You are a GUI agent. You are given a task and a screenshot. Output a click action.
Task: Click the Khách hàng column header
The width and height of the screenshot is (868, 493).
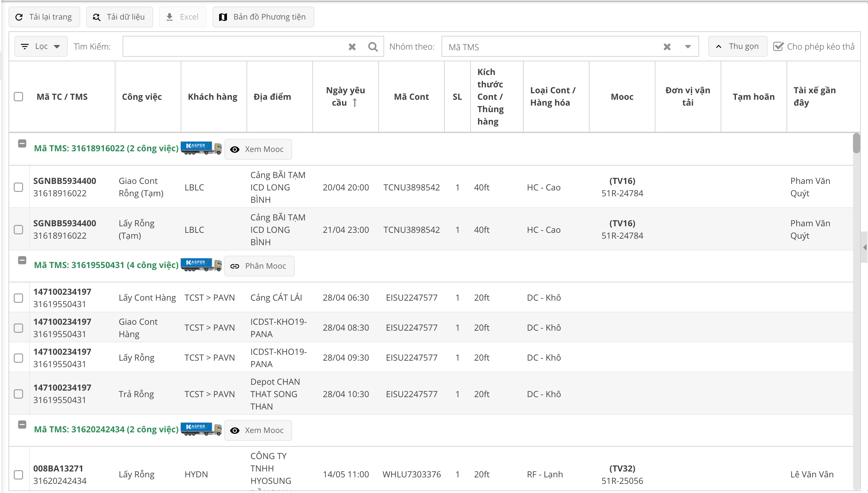[x=213, y=97]
